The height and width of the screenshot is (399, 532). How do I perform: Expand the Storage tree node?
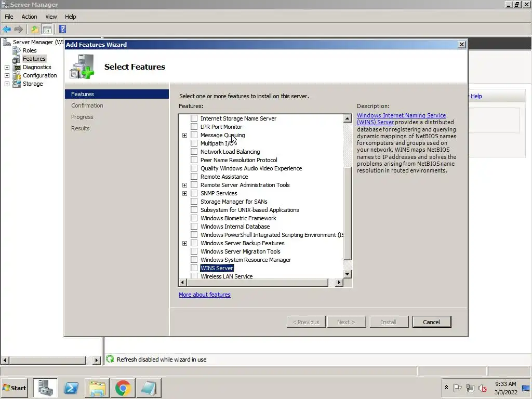click(7, 84)
